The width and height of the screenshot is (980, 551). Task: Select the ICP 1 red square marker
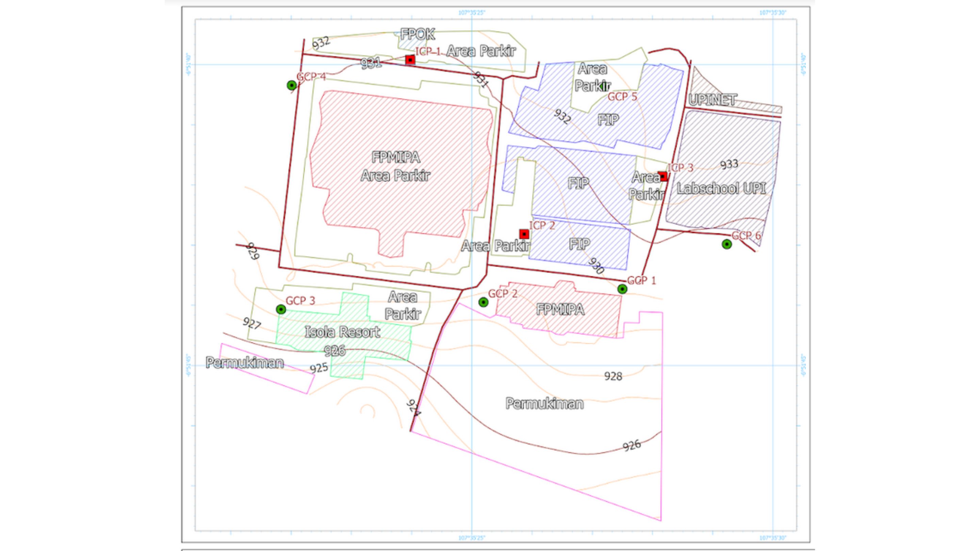click(x=410, y=60)
